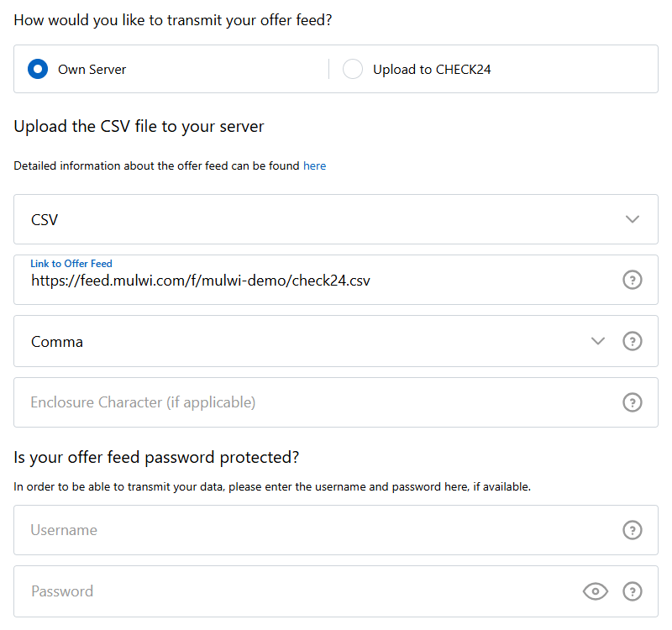Viewport: 672px width, 630px height.
Task: Open the Password field help icon
Action: pyautogui.click(x=633, y=591)
